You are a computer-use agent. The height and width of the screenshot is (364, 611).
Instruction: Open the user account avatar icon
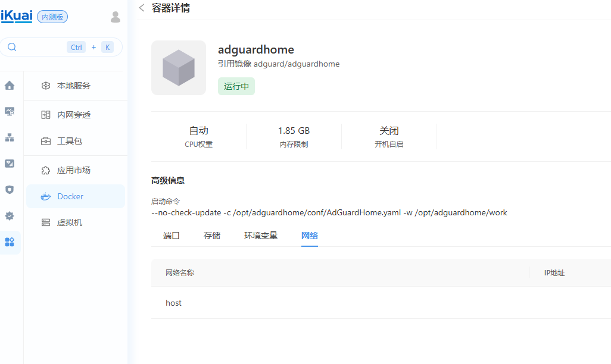coord(116,17)
